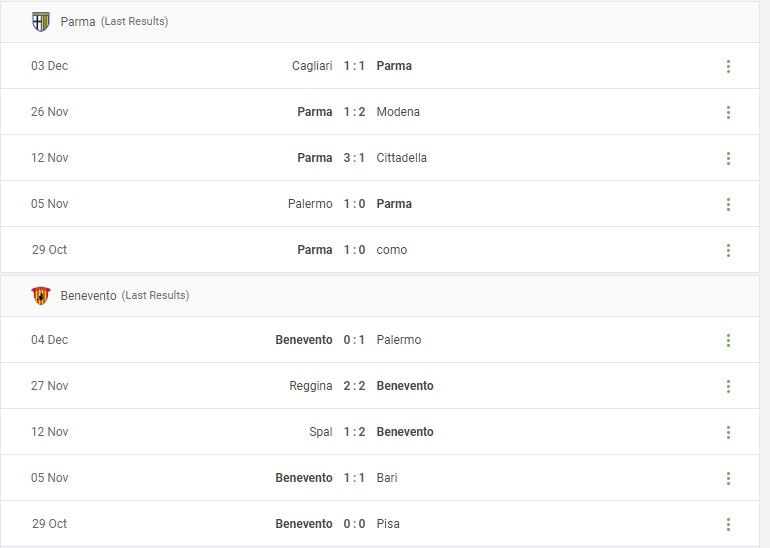Open more options for Reggina vs Benevento
The image size is (770, 548).
point(728,386)
